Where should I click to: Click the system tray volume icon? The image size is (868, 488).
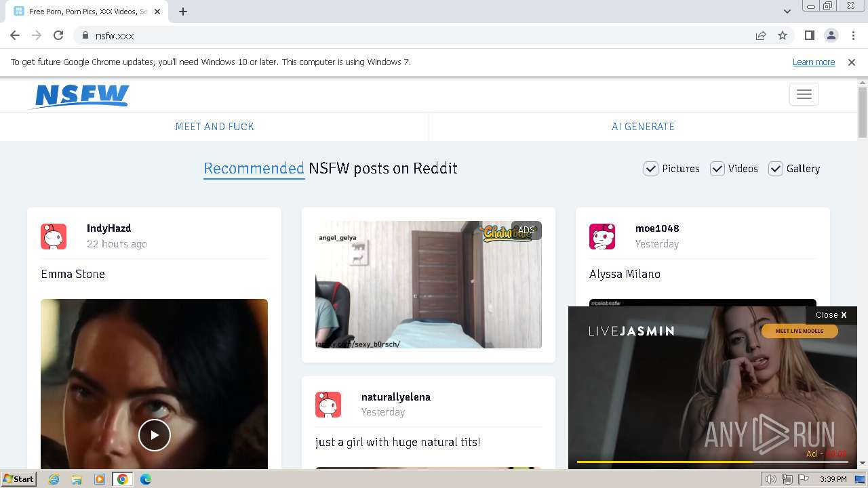[x=771, y=479]
